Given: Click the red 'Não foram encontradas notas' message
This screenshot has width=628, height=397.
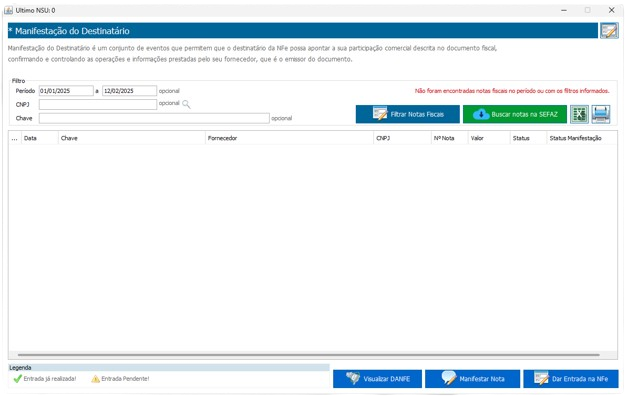Looking at the screenshot, I should point(512,91).
